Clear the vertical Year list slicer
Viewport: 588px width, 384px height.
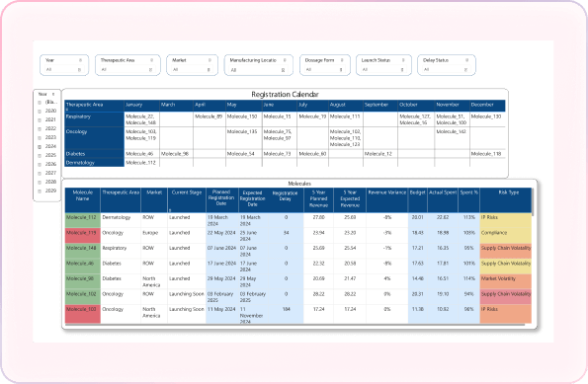coord(53,95)
